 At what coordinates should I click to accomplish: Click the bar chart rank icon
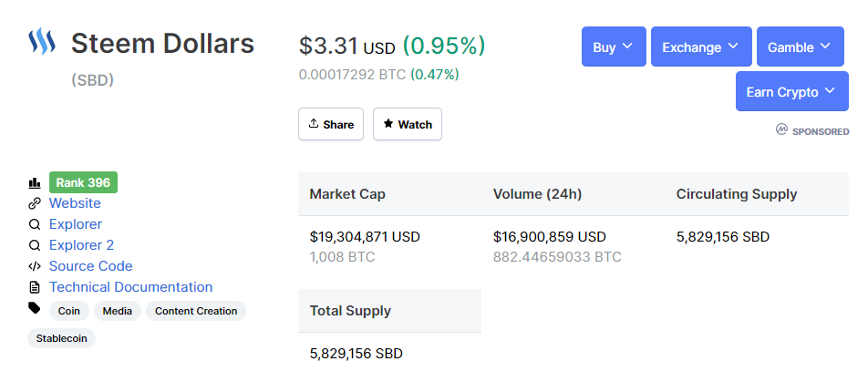pyautogui.click(x=35, y=182)
